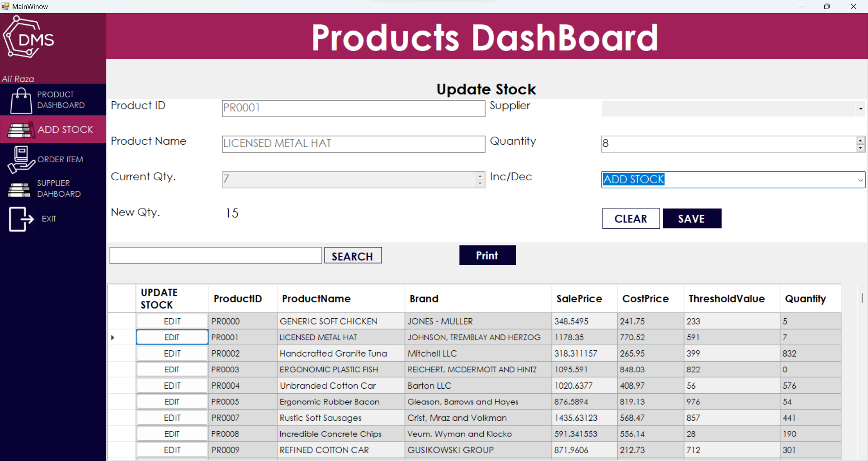
Task: Click the Exit door arrow icon
Action: tap(21, 219)
